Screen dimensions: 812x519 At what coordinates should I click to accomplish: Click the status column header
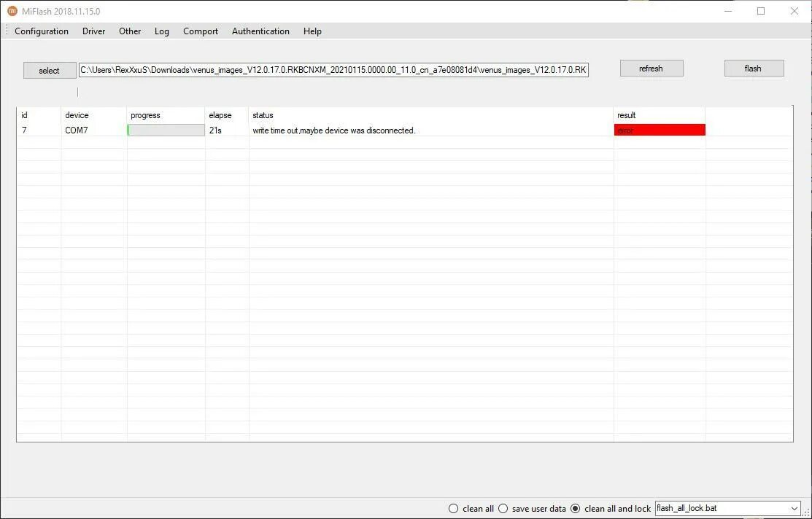point(431,115)
